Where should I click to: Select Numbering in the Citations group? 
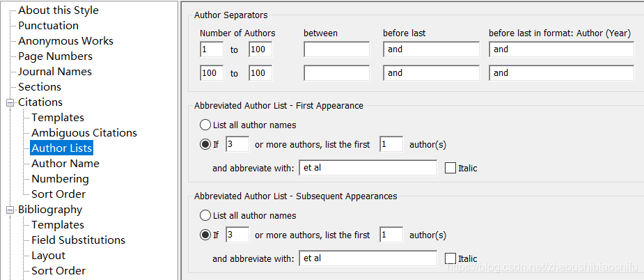coord(60,179)
